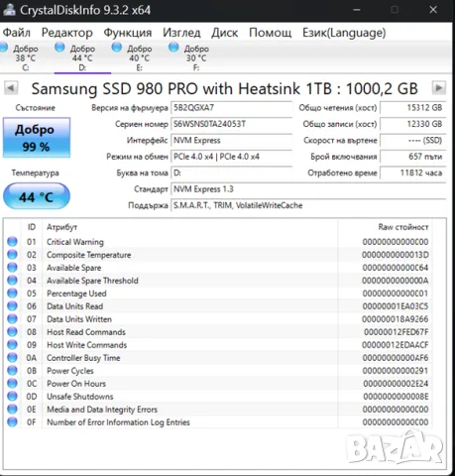Select drive F: tab showing 30 °C
Image resolution: width=455 pixels, height=476 pixels.
[x=196, y=58]
